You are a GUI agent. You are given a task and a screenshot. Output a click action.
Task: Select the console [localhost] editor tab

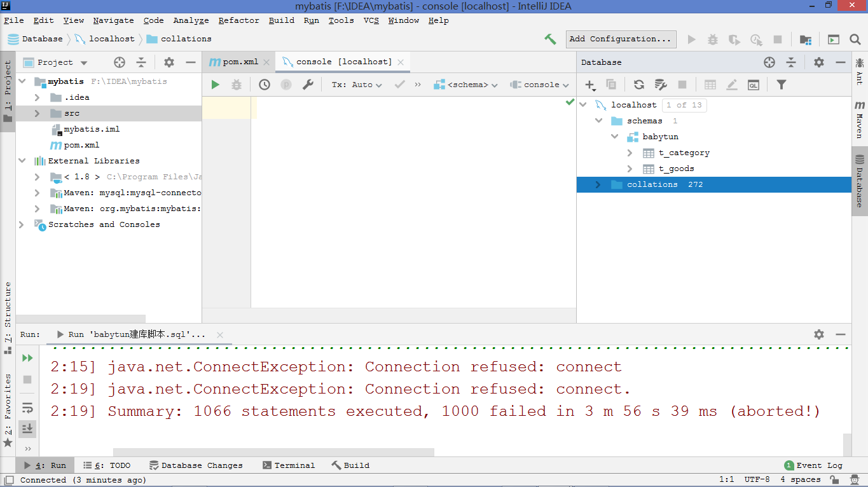(x=344, y=62)
